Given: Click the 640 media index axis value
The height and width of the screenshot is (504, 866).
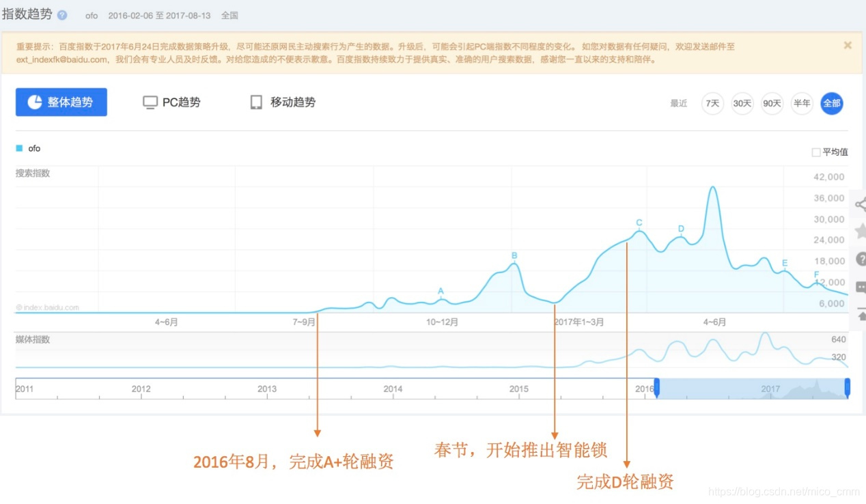Looking at the screenshot, I should tap(839, 339).
